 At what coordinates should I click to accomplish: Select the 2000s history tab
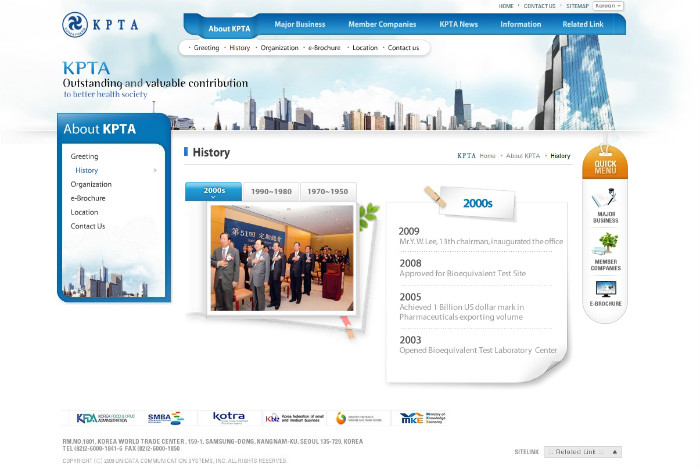click(213, 192)
